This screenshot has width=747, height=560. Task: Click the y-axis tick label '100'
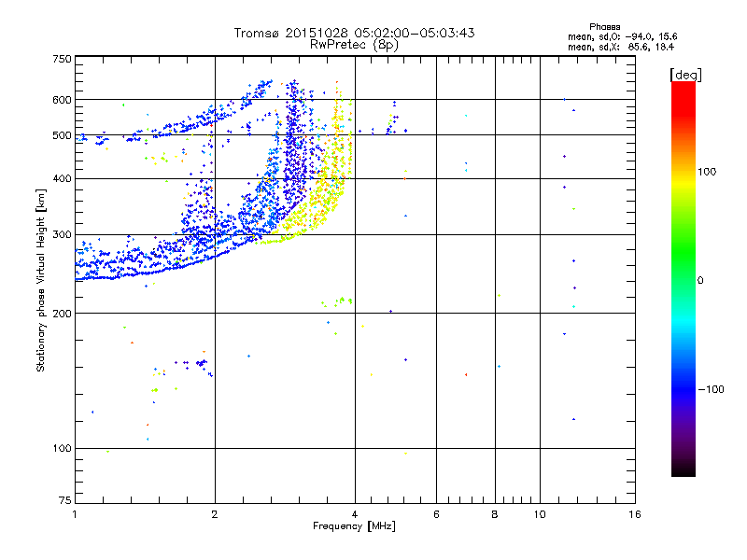click(62, 449)
